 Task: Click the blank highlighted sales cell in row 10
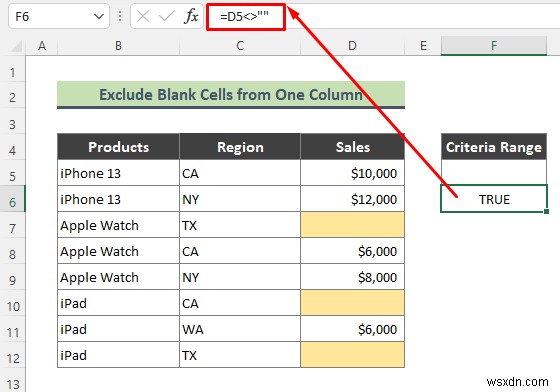pyautogui.click(x=352, y=303)
